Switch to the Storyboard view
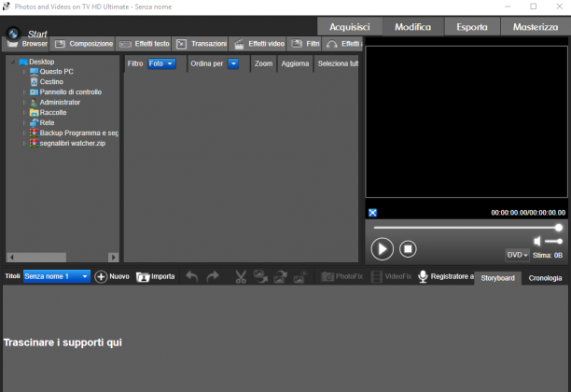Screen dimensions: 571x392 coord(498,278)
